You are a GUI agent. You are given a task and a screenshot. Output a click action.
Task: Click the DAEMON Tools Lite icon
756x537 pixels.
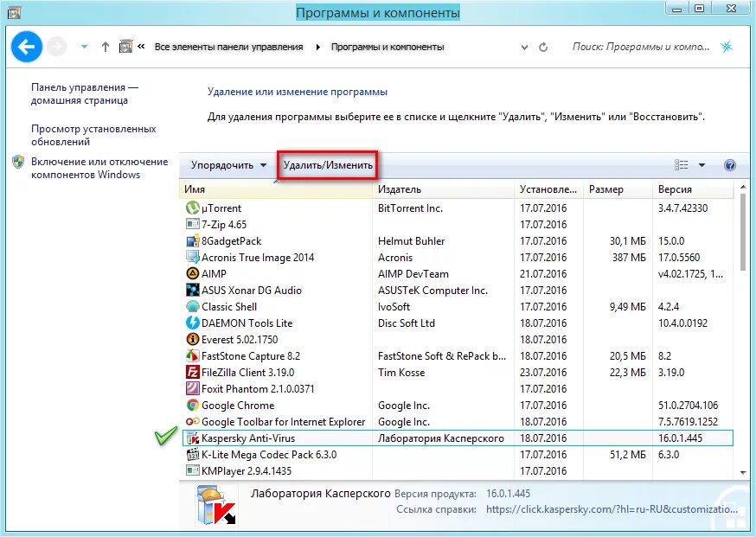192,323
